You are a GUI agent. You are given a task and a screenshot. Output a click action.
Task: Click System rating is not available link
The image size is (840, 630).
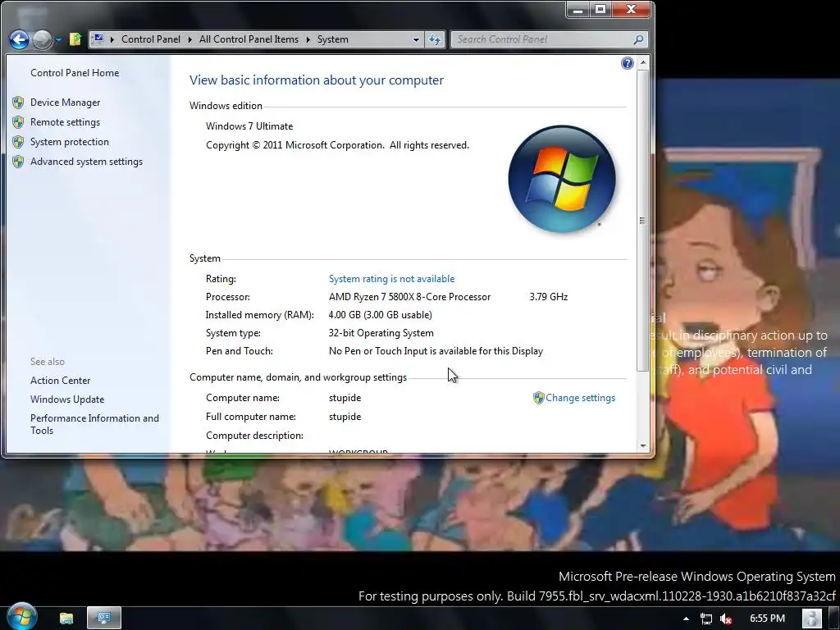pos(391,279)
